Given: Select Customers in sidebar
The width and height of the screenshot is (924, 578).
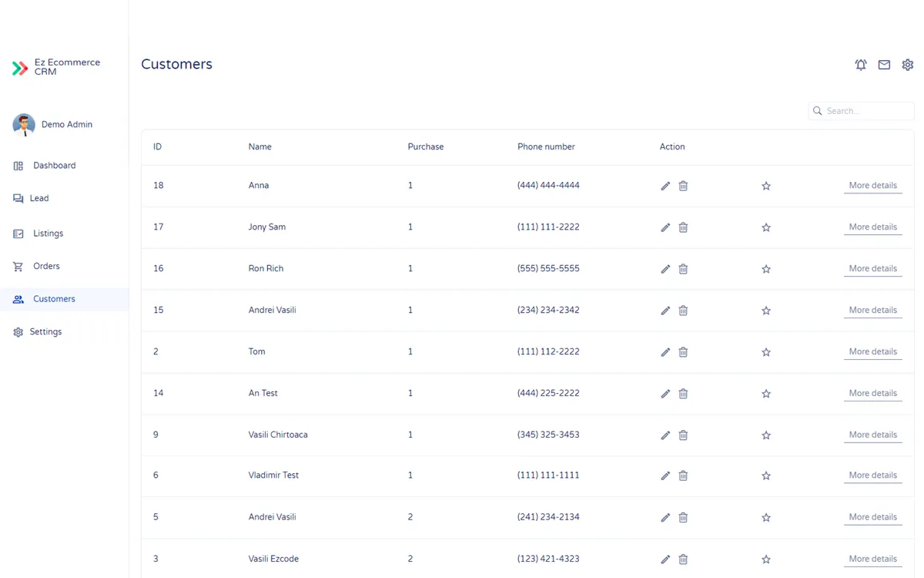Looking at the screenshot, I should (x=64, y=299).
